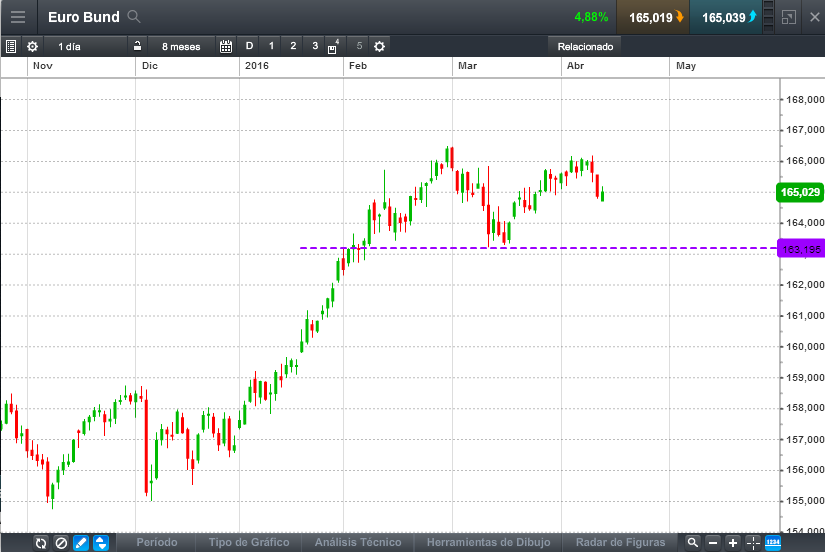Click the Relacionado button
825x552 pixels.
pyautogui.click(x=585, y=46)
